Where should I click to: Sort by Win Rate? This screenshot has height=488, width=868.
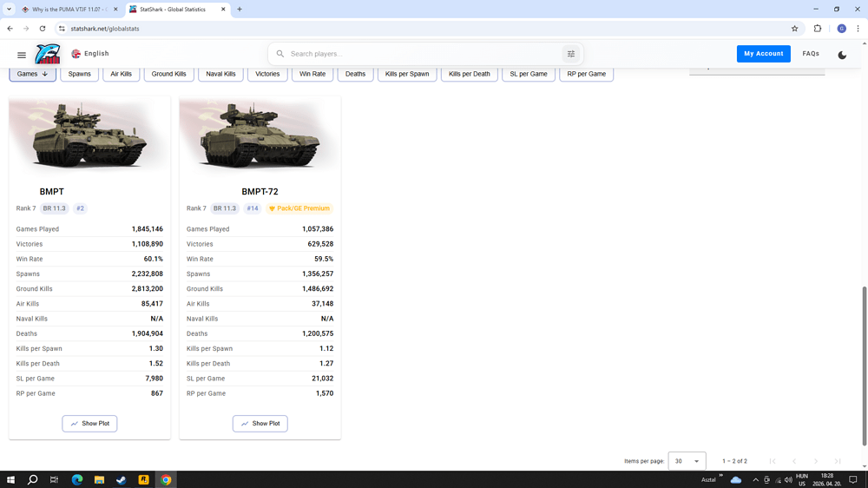click(x=312, y=74)
